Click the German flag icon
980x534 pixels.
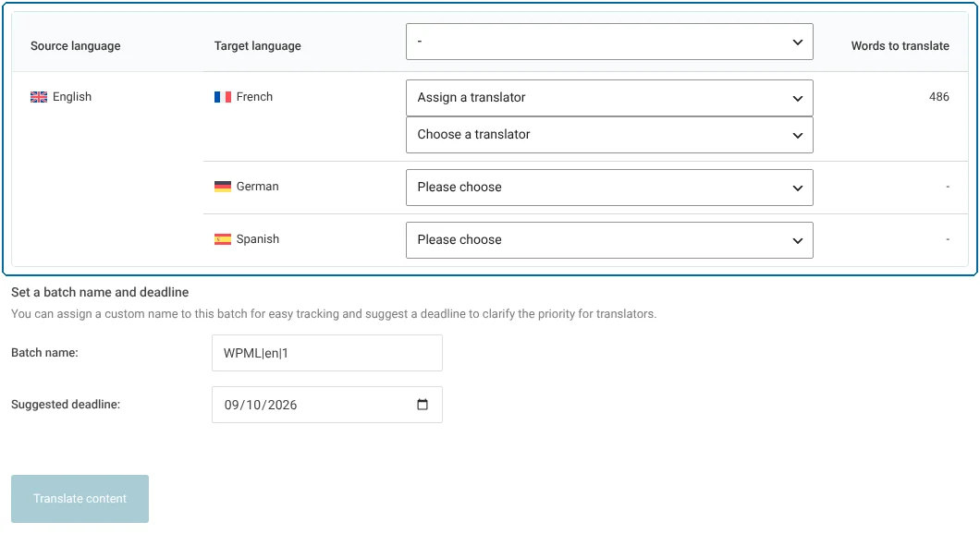click(x=223, y=187)
